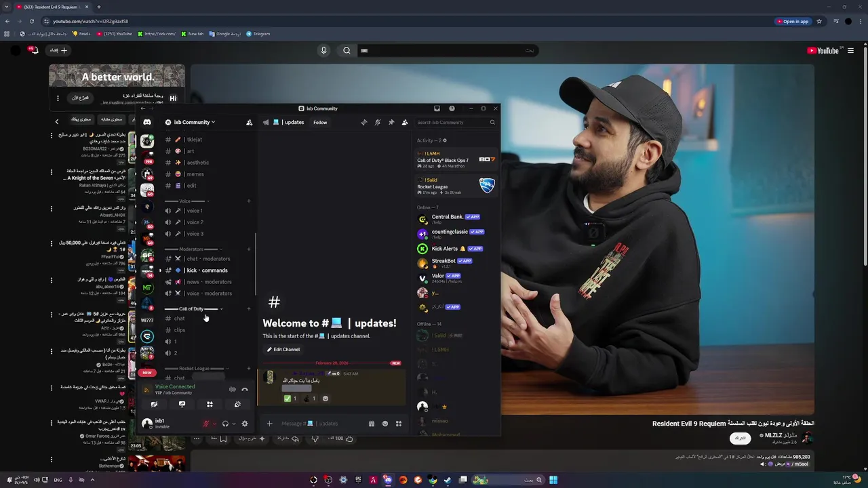Open Discord direct messages home icon
868x488 pixels.
click(x=147, y=123)
